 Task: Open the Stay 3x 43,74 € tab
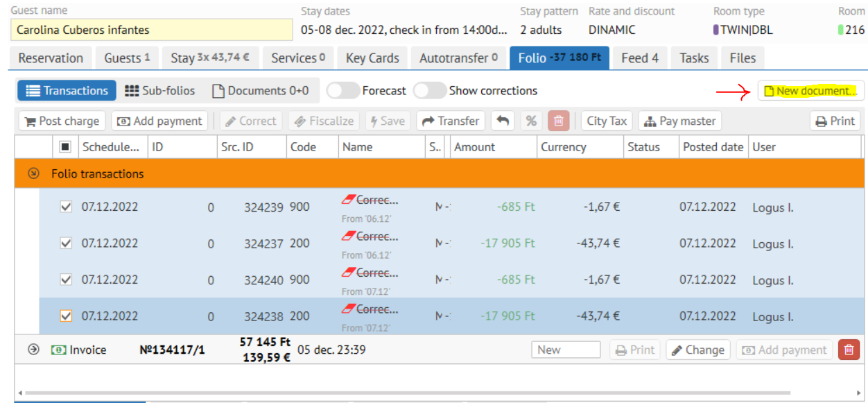tap(210, 58)
